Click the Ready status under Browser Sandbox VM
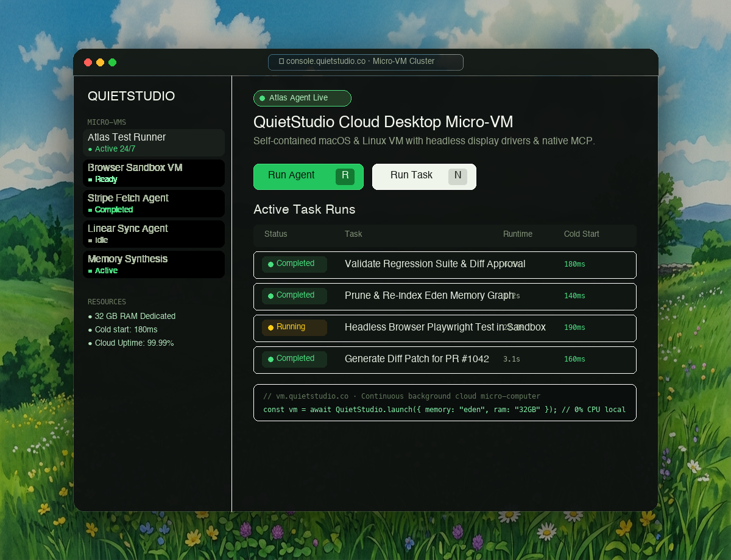Image resolution: width=731 pixels, height=560 pixels. 103,180
